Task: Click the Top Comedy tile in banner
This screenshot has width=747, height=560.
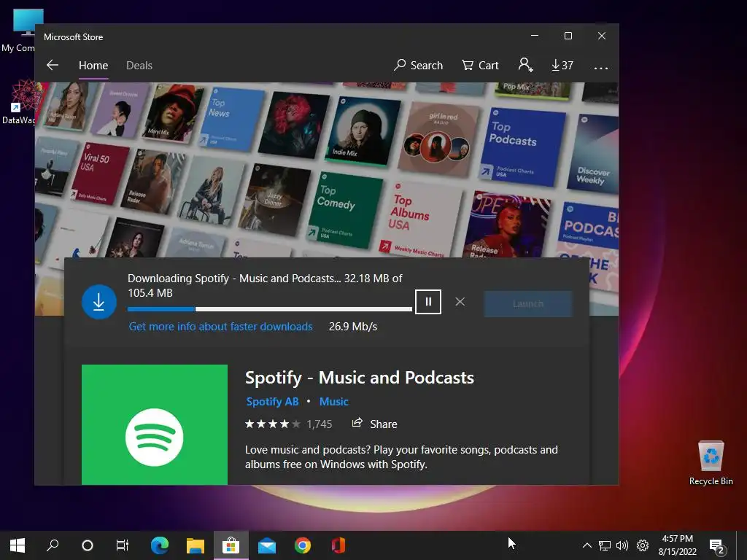Action: (344, 210)
